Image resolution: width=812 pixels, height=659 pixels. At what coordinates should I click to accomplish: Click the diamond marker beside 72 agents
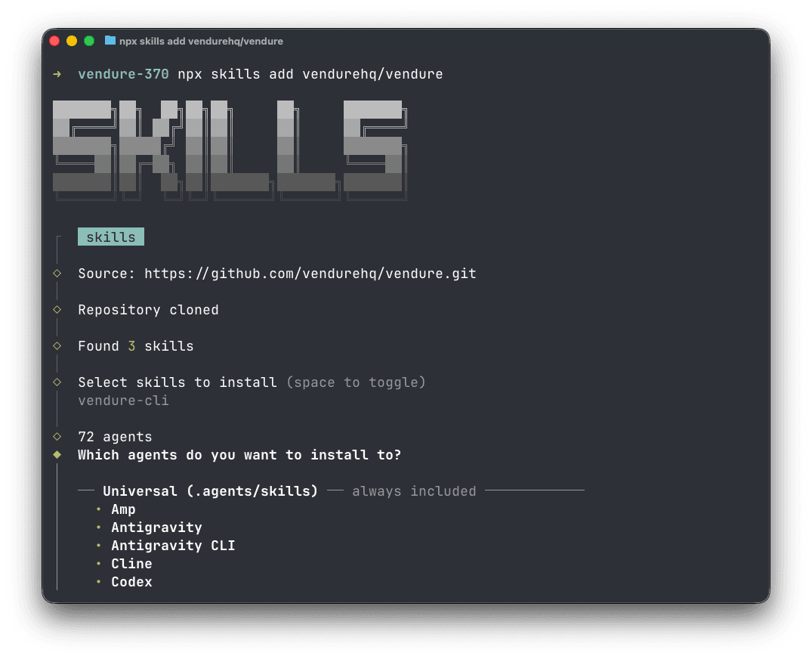57,436
